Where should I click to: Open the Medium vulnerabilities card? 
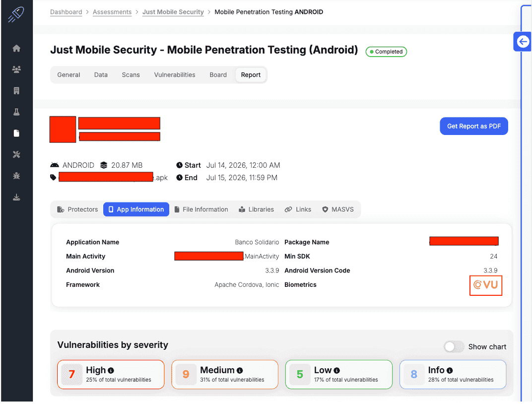point(225,375)
